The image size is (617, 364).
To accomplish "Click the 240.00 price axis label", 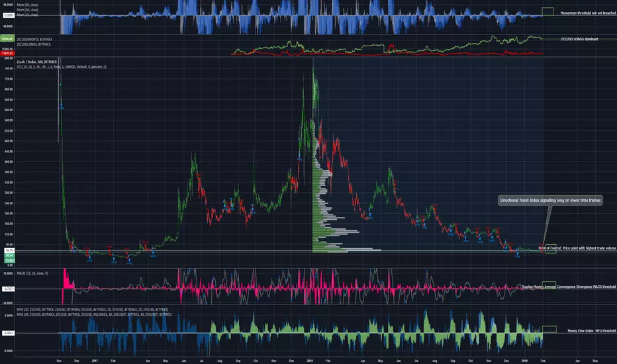I will (x=9, y=203).
